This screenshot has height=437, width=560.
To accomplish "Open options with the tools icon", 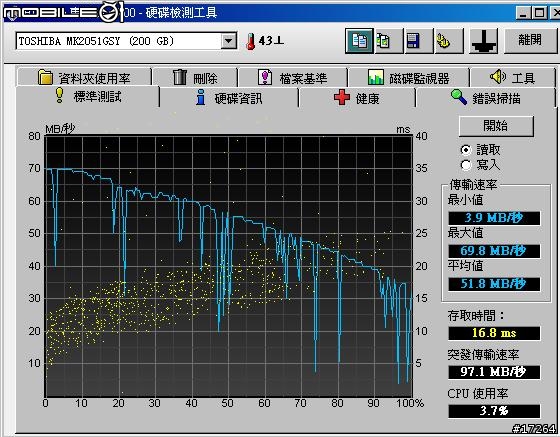I will (449, 41).
